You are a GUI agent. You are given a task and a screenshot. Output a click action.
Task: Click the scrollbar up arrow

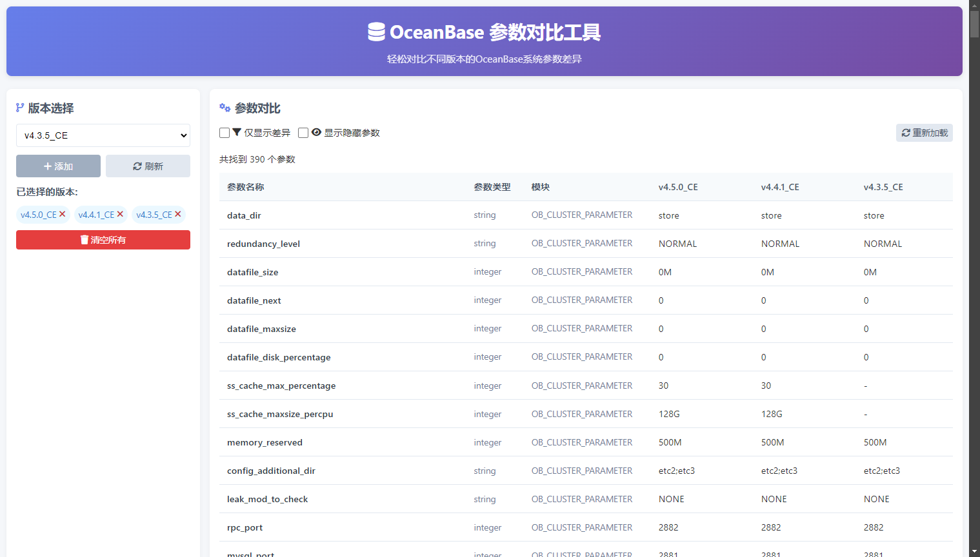[x=974, y=5]
